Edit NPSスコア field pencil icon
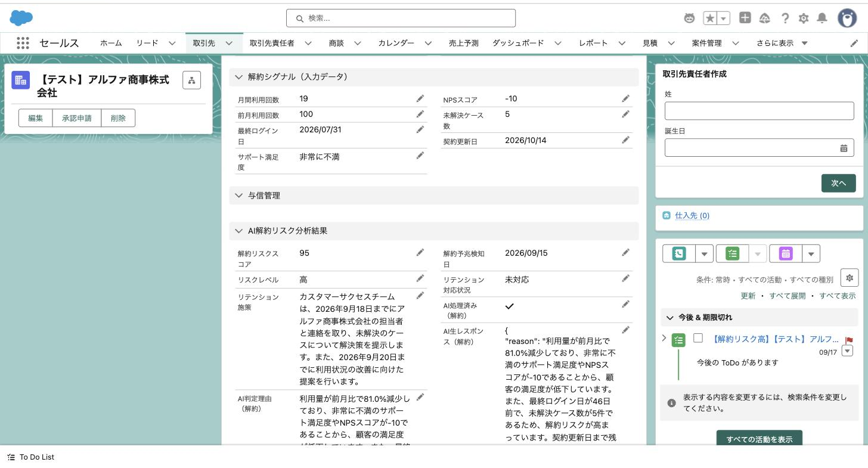 tap(625, 98)
